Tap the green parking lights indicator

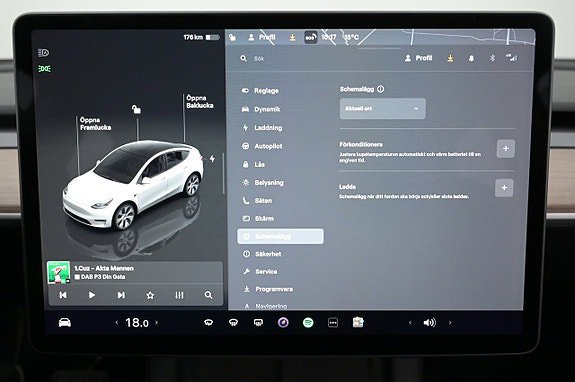pyautogui.click(x=44, y=69)
